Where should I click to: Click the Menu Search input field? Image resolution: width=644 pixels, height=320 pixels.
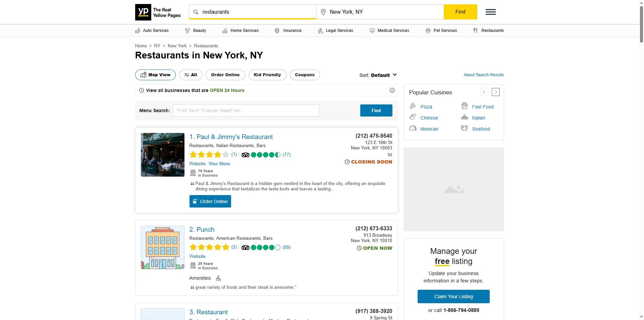[246, 110]
